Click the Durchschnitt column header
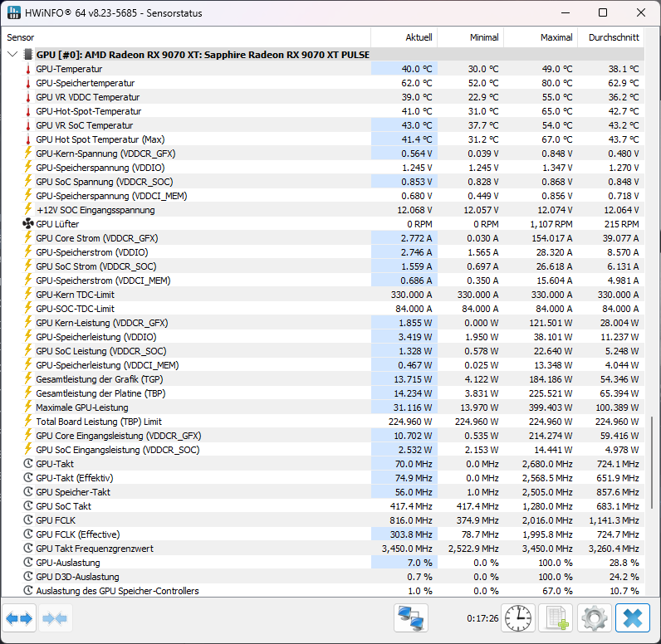 click(x=611, y=37)
